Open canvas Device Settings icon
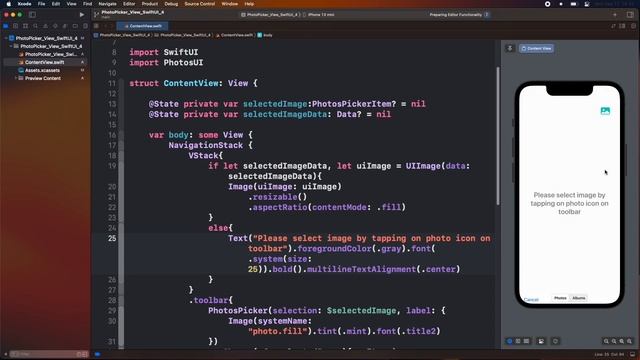The height and width of the screenshot is (360, 640). pos(541,341)
